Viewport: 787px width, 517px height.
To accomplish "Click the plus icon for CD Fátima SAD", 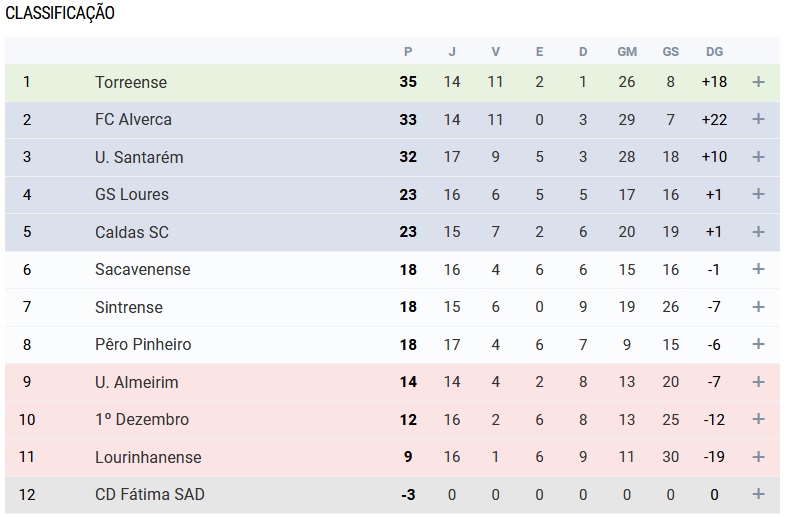I will pyautogui.click(x=758, y=494).
